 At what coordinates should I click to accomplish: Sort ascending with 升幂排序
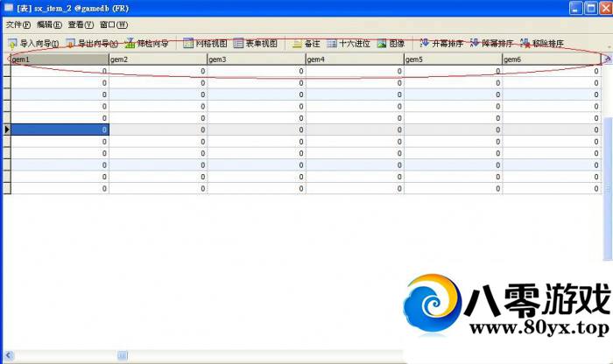[x=425, y=43]
